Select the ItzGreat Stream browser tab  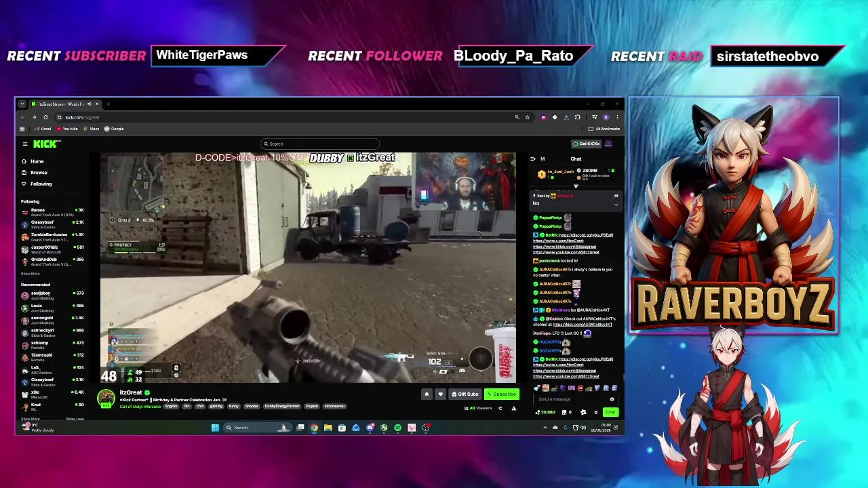pos(64,104)
